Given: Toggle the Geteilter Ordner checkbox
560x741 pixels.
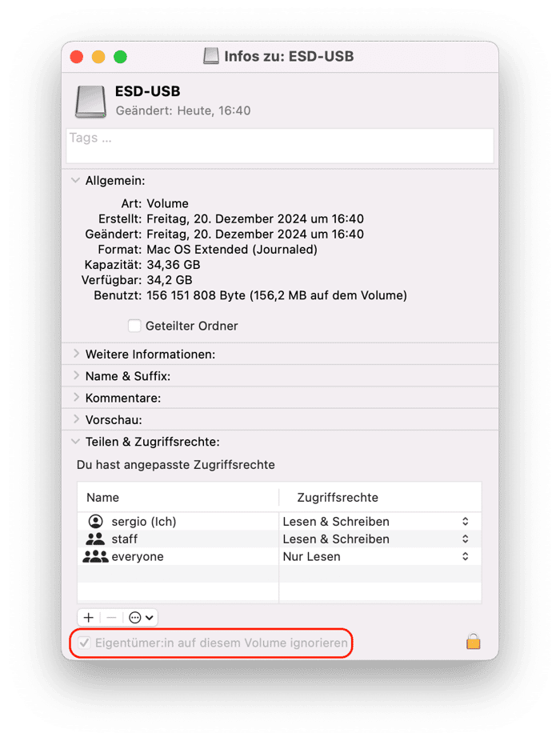Looking at the screenshot, I should pyautogui.click(x=134, y=326).
